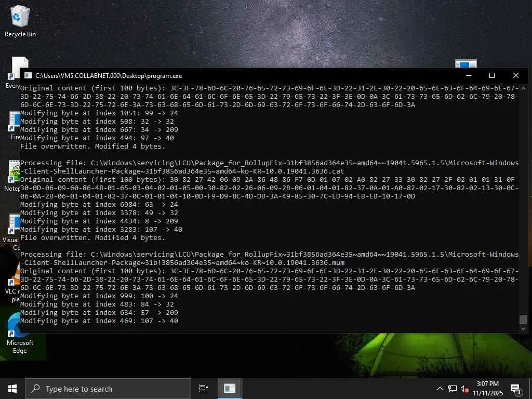Open the notification center icon
The image size is (532, 399).
[x=515, y=389]
